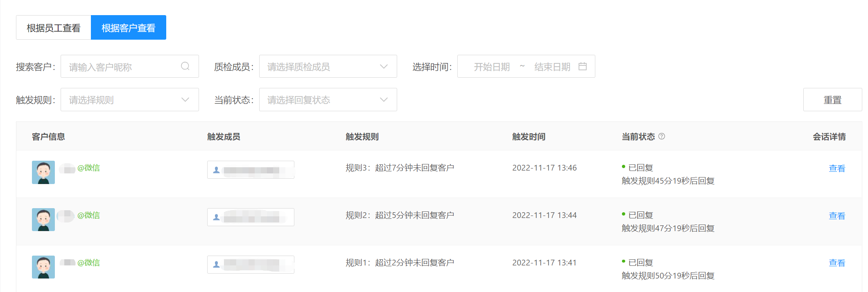Click the member tag in 规则2 row

(x=251, y=217)
